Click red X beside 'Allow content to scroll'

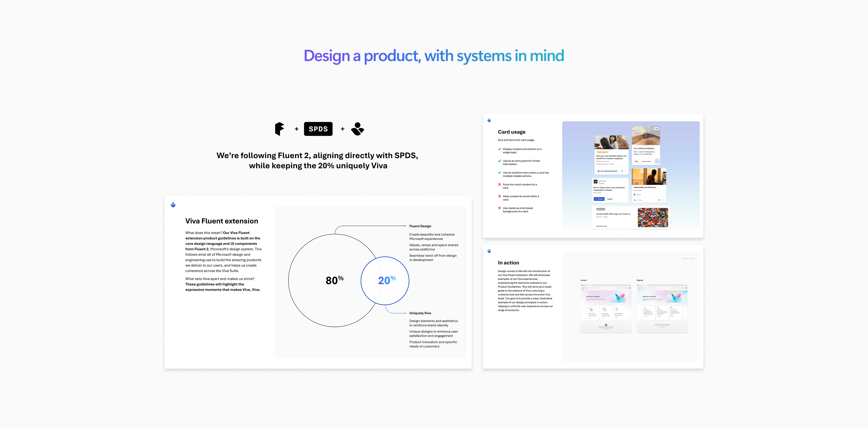pyautogui.click(x=499, y=196)
